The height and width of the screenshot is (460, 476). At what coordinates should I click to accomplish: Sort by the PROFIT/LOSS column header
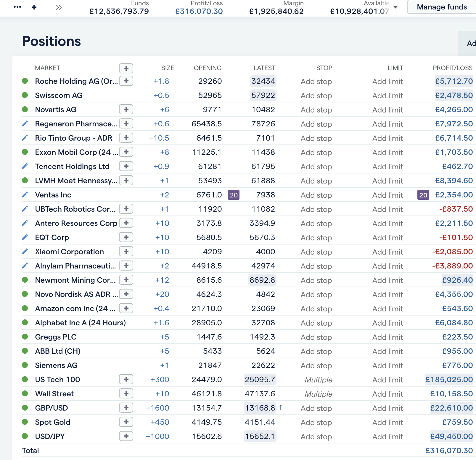(453, 68)
